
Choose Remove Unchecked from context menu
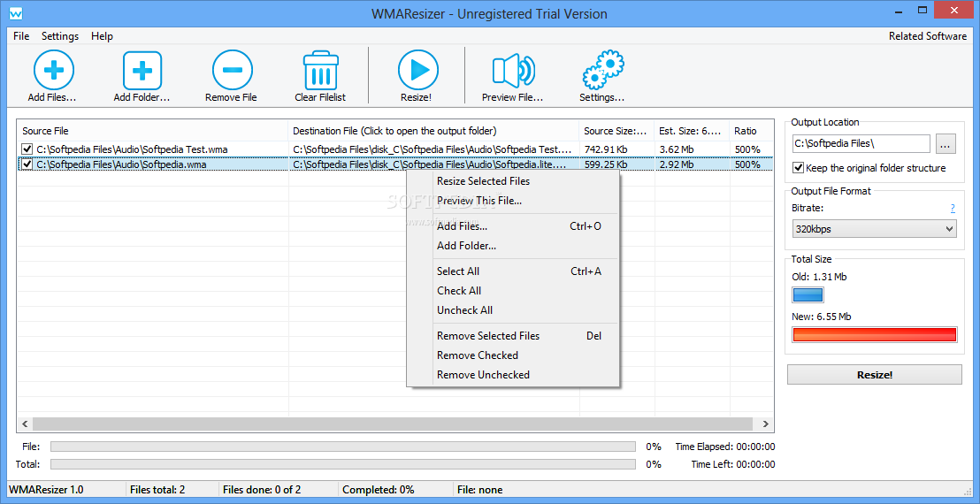click(x=512, y=374)
